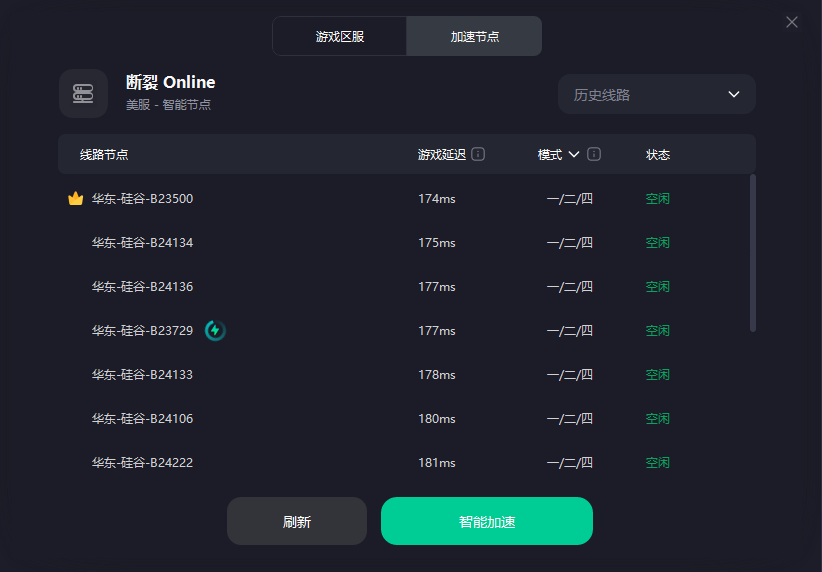Viewport: 822px width, 572px height.
Task: Click the info icon next to 模式
Action: pyautogui.click(x=594, y=154)
